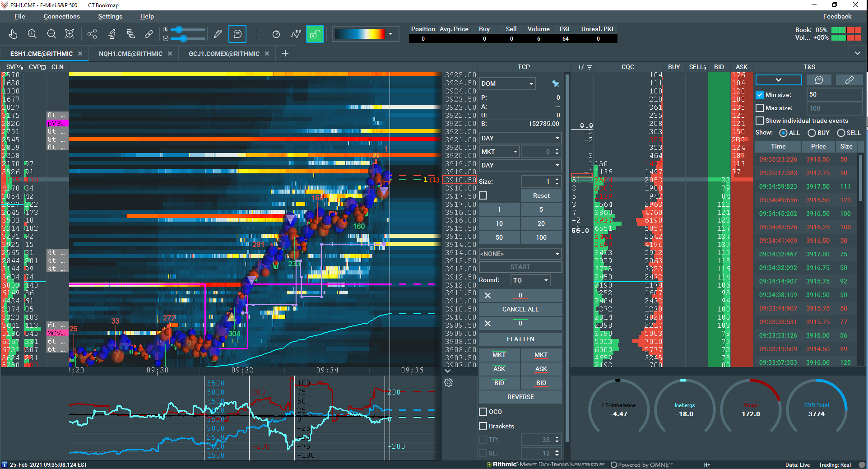The image size is (868, 469).
Task: Toggle the Min size checkbox
Action: [x=760, y=95]
